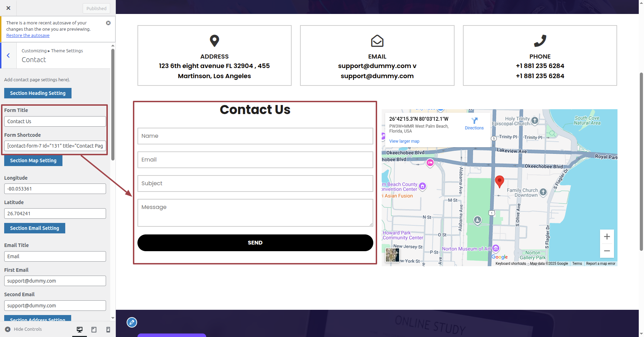Screen dimensions: 644x337
Task: Zoom out on the Google map
Action: pos(607,251)
